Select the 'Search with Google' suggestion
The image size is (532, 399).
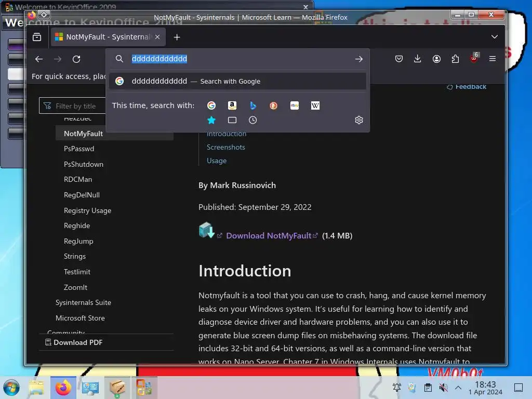tap(237, 81)
